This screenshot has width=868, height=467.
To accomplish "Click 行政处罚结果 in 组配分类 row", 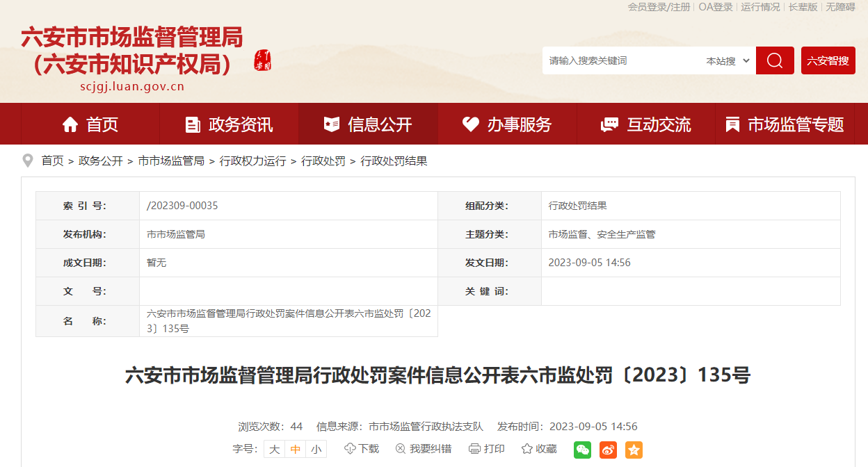I will coord(578,206).
